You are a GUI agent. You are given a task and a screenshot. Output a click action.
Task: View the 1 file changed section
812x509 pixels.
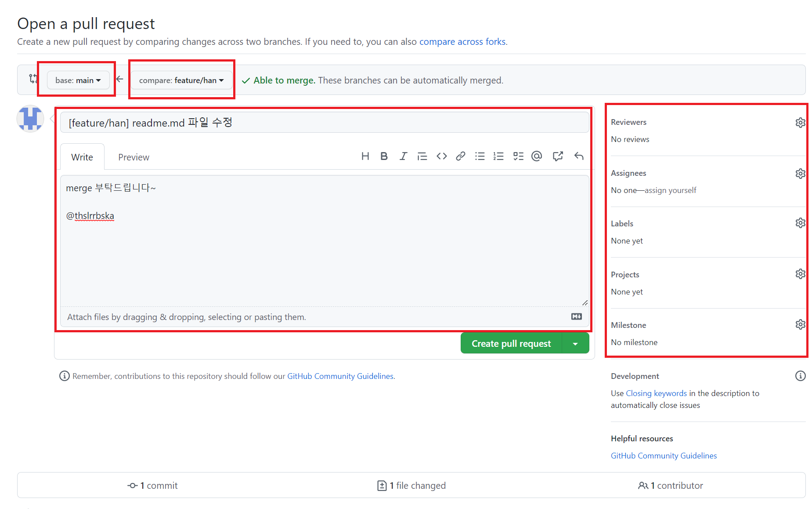coord(411,486)
